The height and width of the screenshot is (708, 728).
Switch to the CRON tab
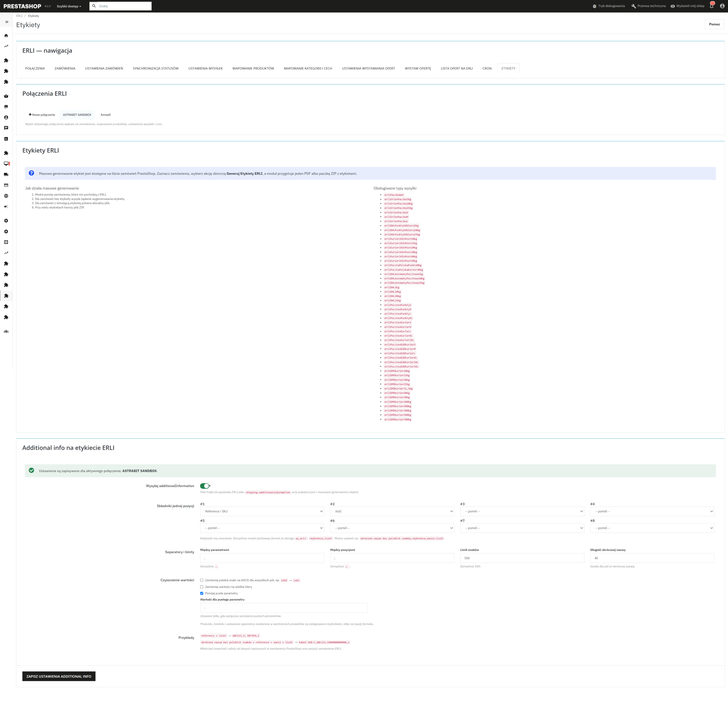click(x=487, y=69)
